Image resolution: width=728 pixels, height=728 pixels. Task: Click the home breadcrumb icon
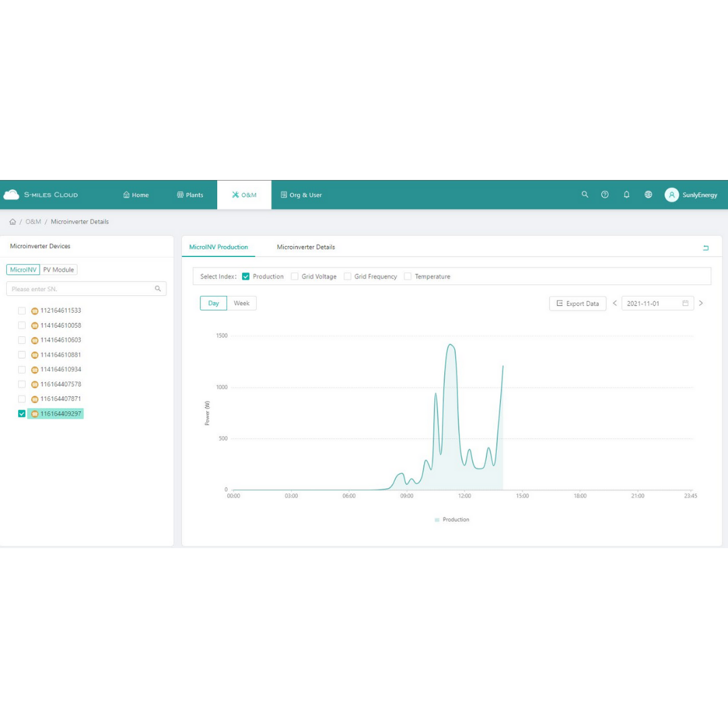pos(12,221)
